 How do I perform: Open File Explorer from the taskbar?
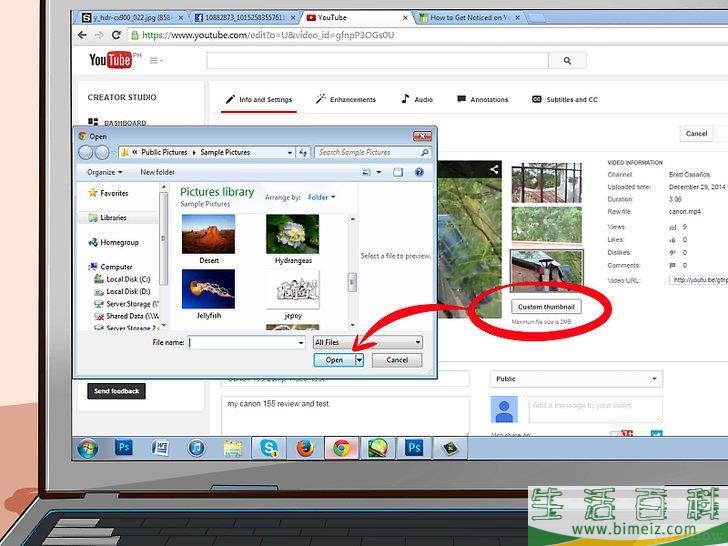(233, 448)
